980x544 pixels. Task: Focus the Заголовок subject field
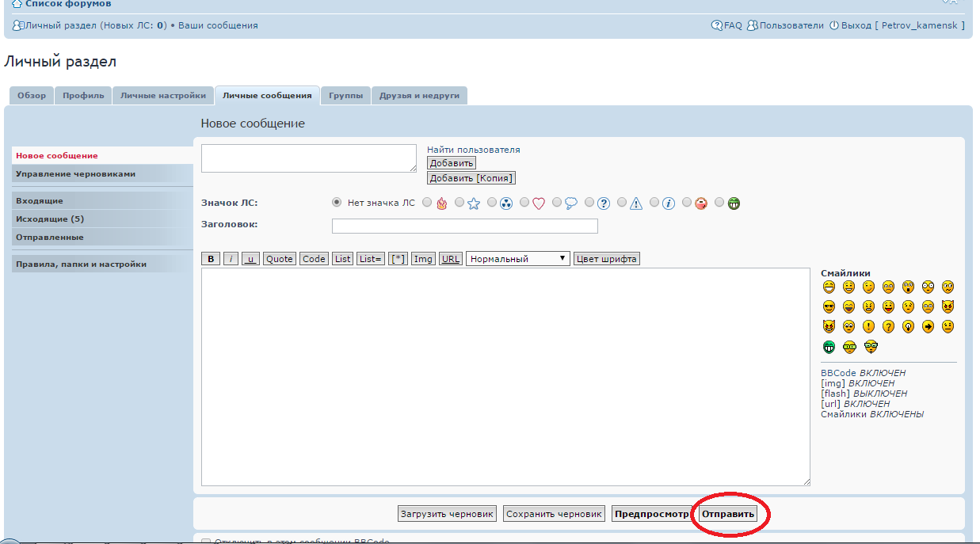465,226
